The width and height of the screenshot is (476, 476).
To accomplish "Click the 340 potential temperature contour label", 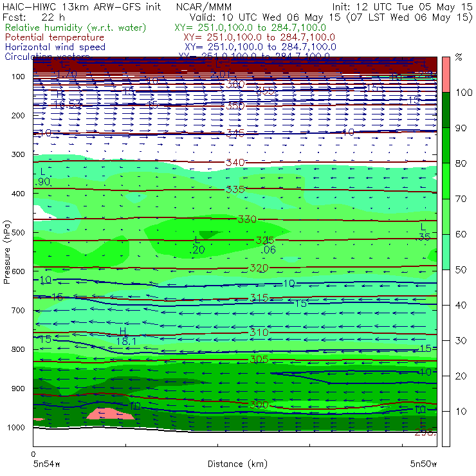I will click(x=235, y=162).
